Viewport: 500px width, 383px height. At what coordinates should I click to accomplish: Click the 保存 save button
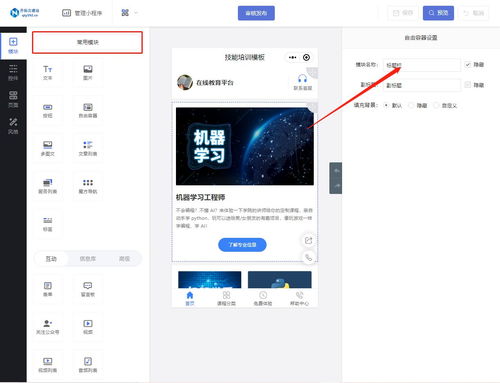pos(403,13)
